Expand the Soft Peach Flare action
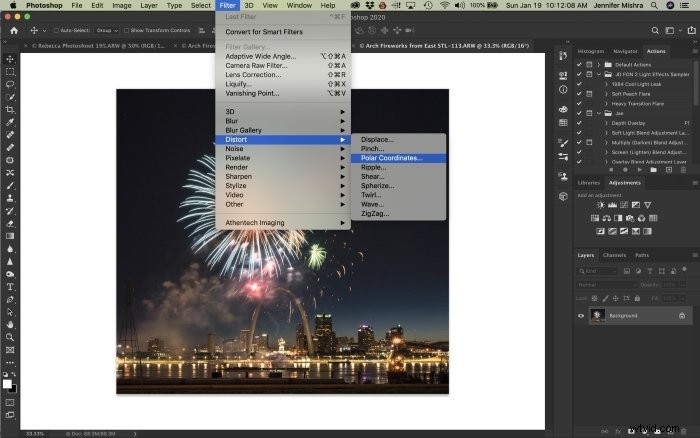 [604, 93]
